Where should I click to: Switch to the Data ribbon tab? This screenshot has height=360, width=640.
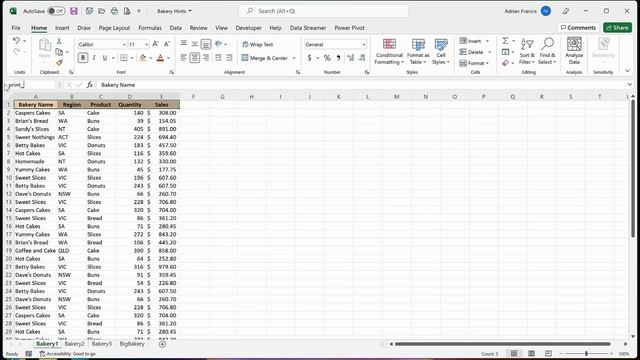(176, 28)
